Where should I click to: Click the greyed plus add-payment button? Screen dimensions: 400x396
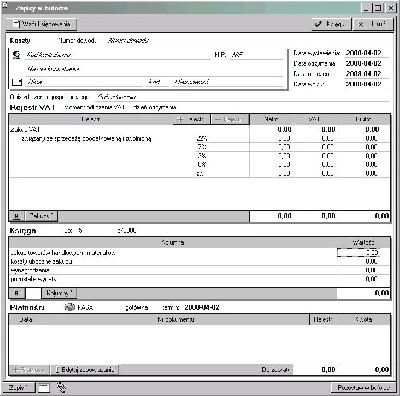29,370
